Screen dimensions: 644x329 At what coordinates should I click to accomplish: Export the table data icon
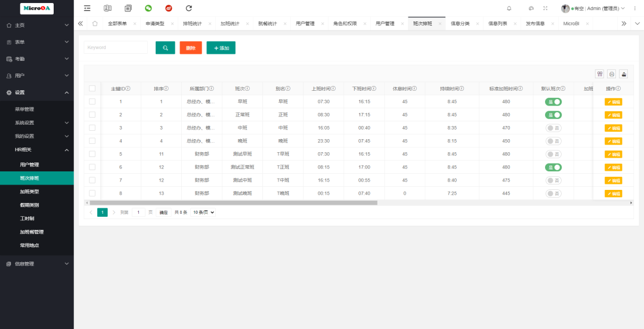(x=624, y=74)
